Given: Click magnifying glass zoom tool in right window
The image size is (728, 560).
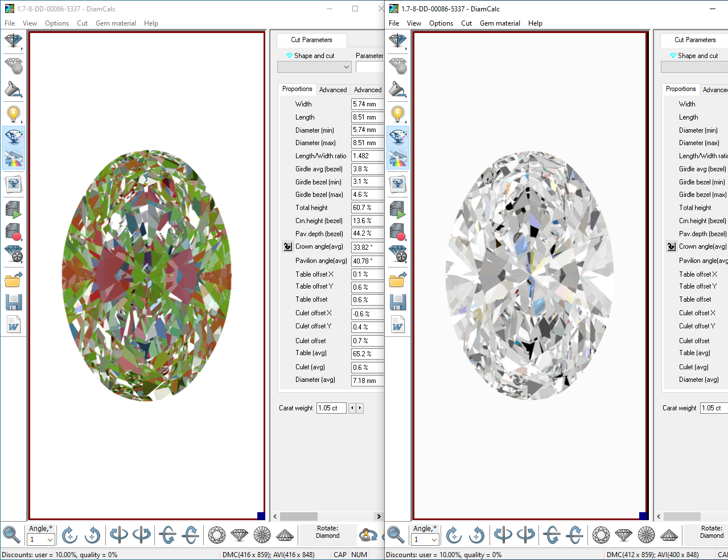Looking at the screenshot, I should pos(396,535).
